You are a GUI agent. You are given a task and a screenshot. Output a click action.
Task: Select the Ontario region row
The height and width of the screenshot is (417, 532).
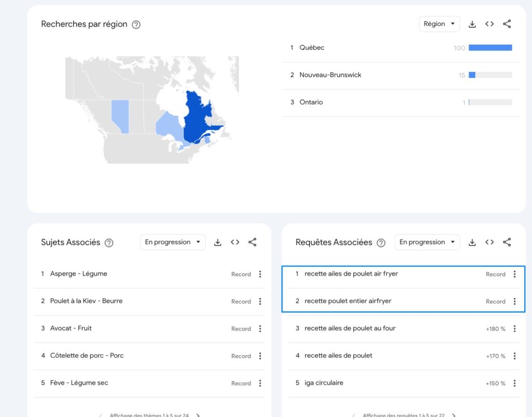(401, 102)
